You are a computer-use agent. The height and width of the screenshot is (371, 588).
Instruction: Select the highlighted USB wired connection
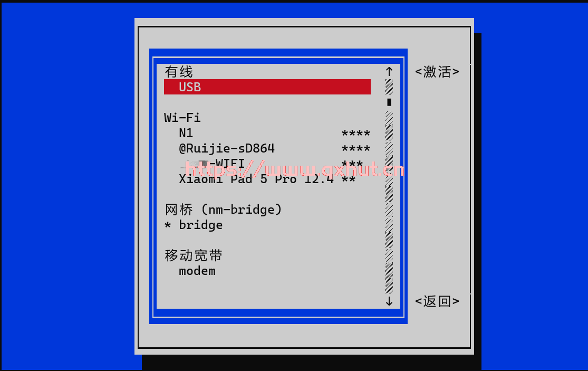[267, 87]
